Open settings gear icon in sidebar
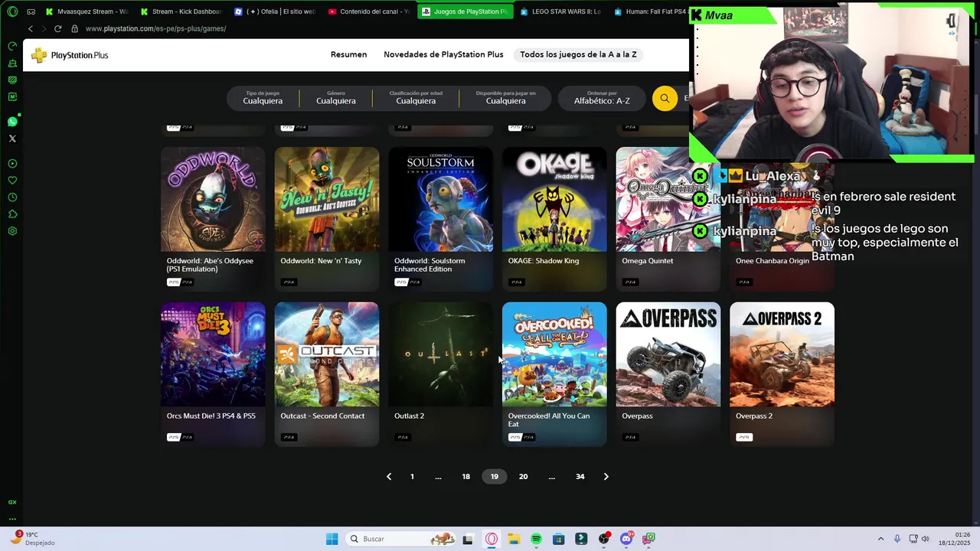This screenshot has width=980, height=551. (12, 231)
